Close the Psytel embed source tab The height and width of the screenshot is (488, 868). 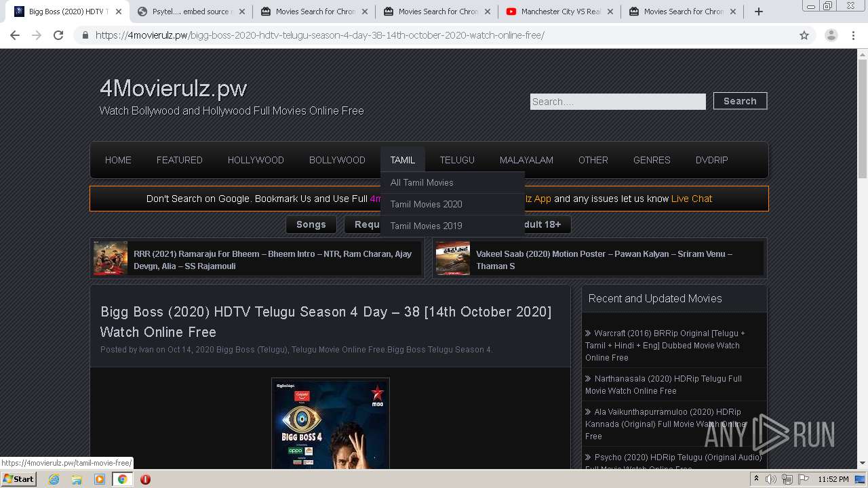(241, 12)
